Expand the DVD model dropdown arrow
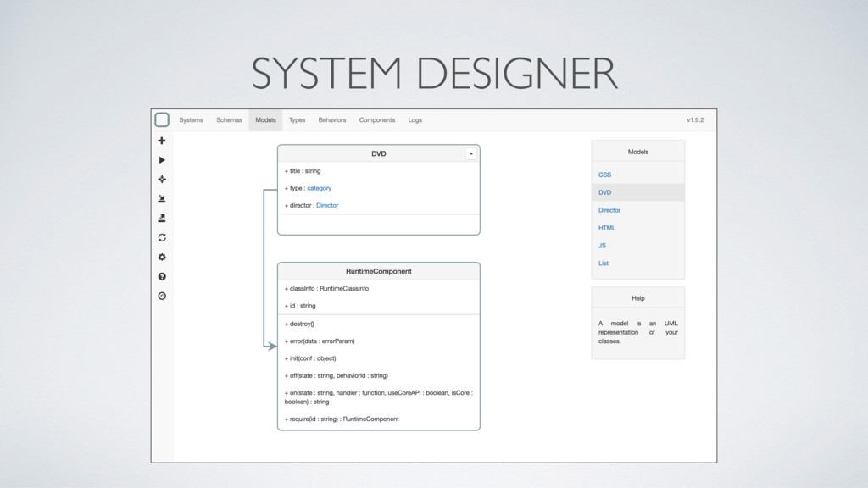Screen dimensions: 868x488 tap(471, 153)
